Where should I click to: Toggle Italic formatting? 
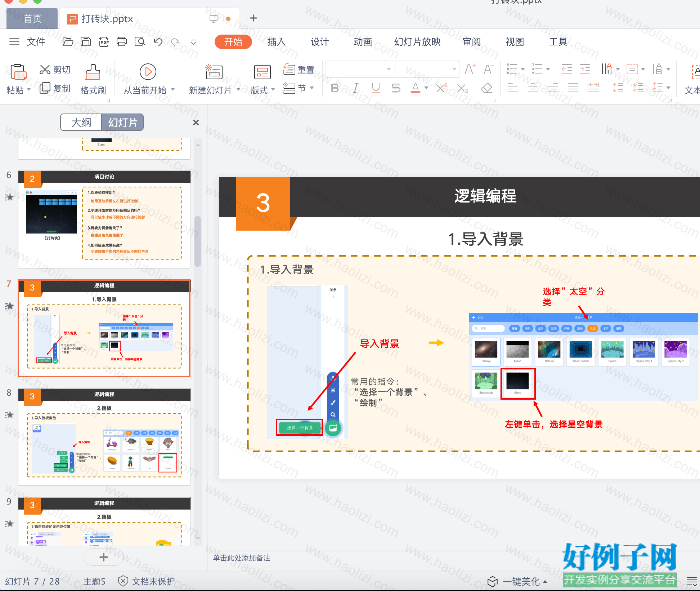tap(355, 88)
